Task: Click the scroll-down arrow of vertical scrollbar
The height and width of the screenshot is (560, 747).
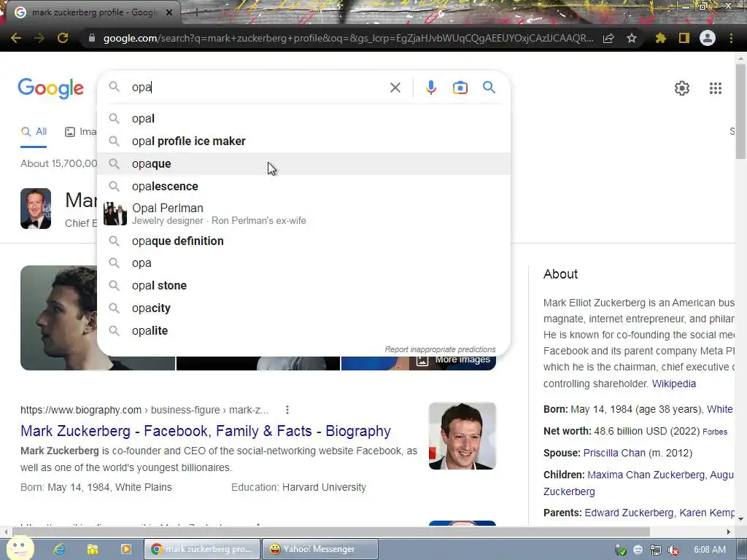Action: click(x=740, y=518)
